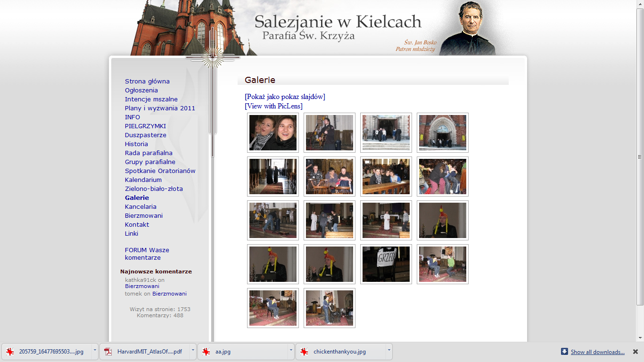Click the PDF file icon for HarvardMIT_AtlasOf download

pyautogui.click(x=108, y=352)
